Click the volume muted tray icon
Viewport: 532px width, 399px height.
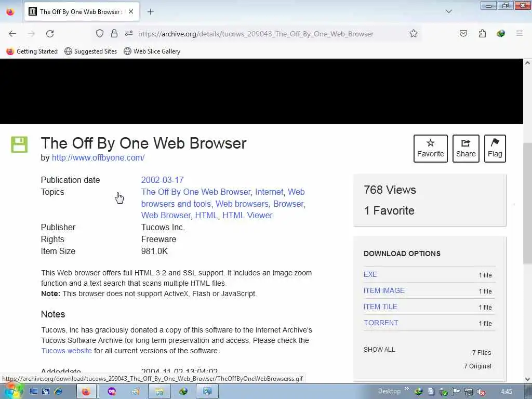481,392
